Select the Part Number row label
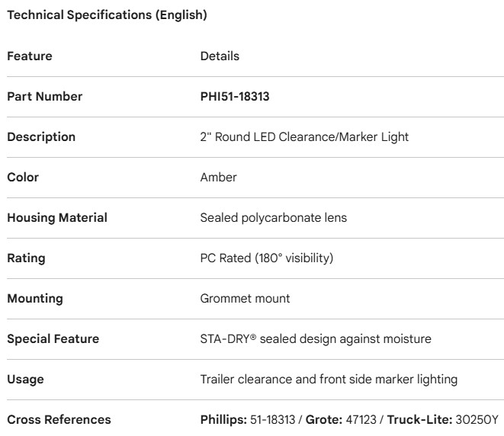 point(45,97)
